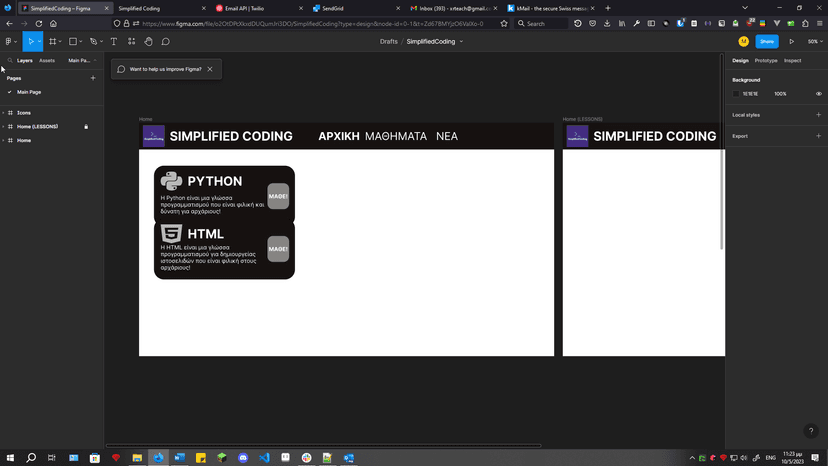Image resolution: width=828 pixels, height=466 pixels.
Task: Click the blue Share button
Action: click(x=766, y=42)
